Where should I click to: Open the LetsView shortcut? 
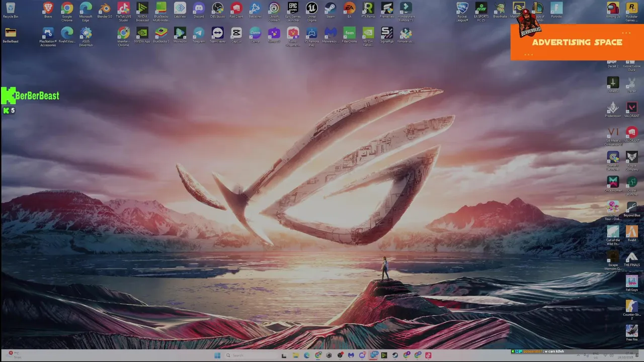pos(180,10)
